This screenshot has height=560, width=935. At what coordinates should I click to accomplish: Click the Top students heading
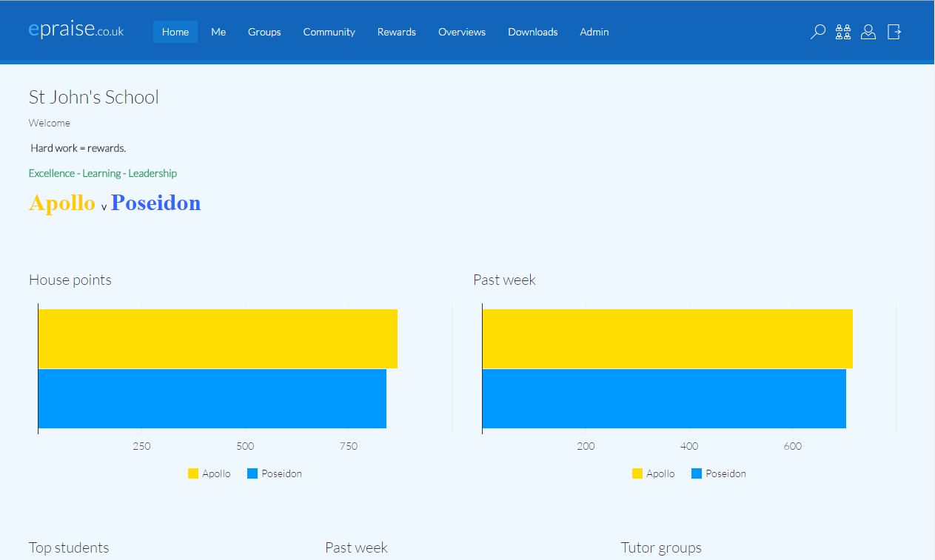pos(69,547)
